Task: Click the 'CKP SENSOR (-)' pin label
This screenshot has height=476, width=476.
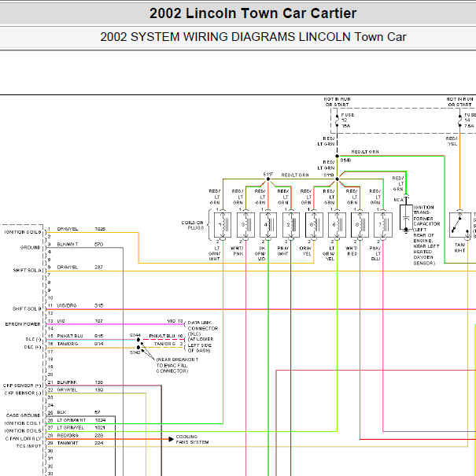Action: 23,393
